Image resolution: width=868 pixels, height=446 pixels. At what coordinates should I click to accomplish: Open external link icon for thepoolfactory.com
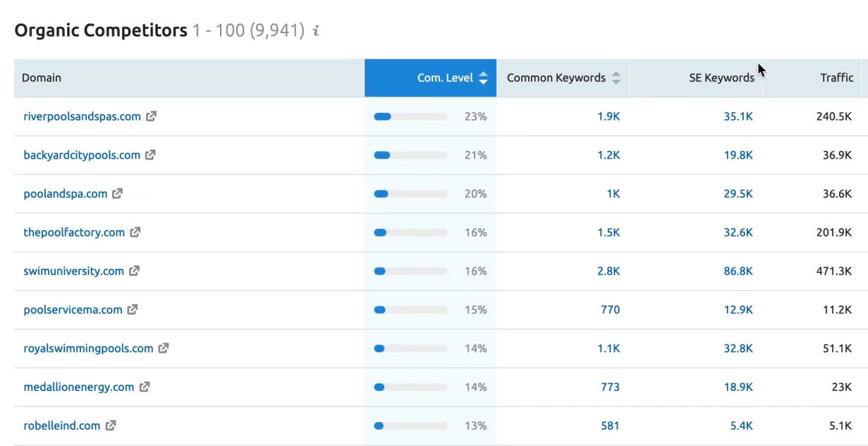135,232
